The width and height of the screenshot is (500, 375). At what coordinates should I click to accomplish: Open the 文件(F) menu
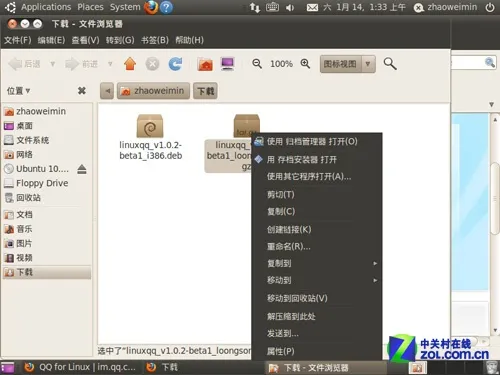(x=18, y=40)
